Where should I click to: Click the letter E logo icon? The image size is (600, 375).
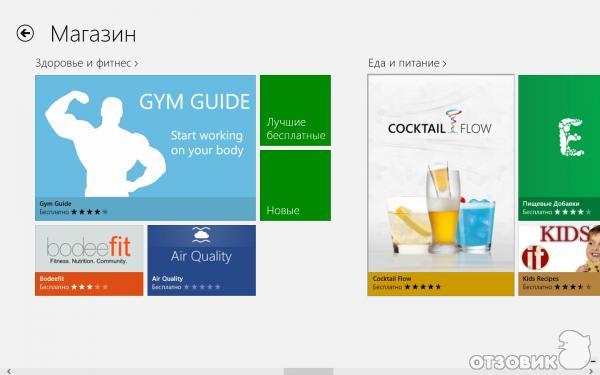pos(570,137)
